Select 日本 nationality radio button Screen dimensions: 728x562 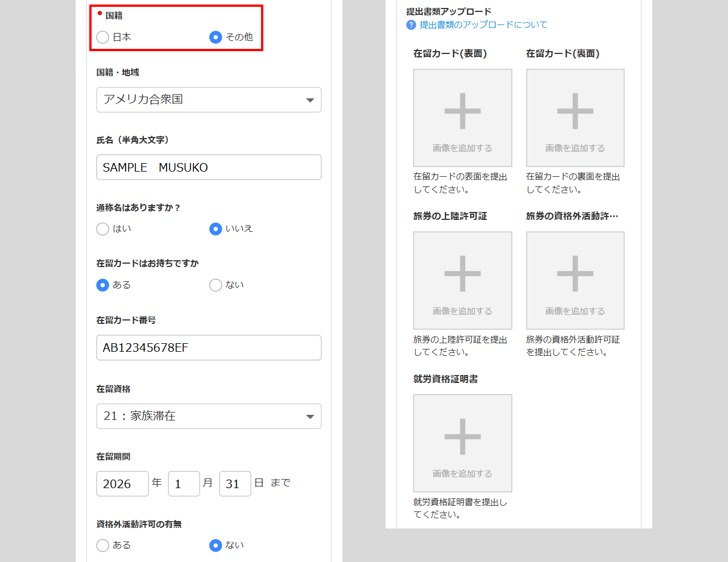(103, 38)
